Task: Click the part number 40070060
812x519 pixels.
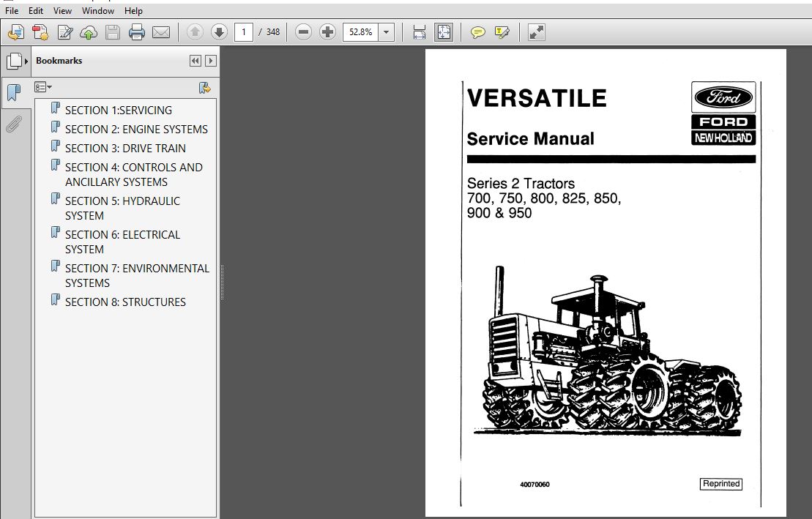Action: [x=534, y=485]
